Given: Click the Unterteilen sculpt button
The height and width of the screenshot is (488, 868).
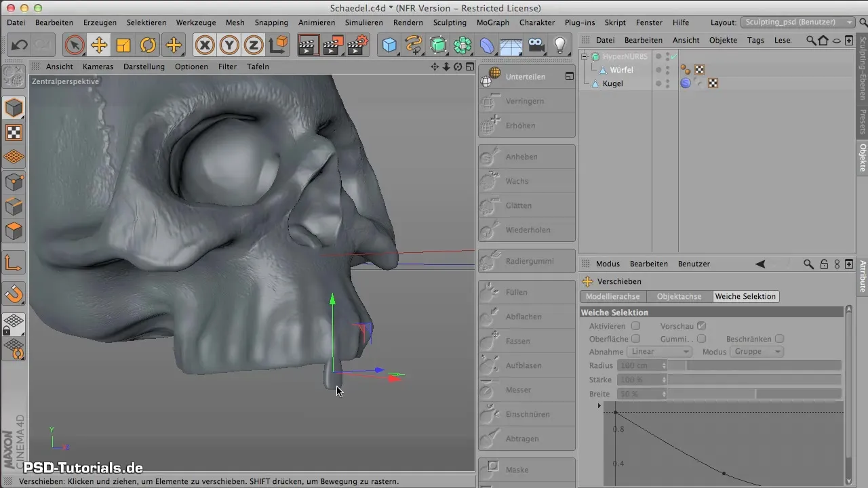Looking at the screenshot, I should (526, 77).
